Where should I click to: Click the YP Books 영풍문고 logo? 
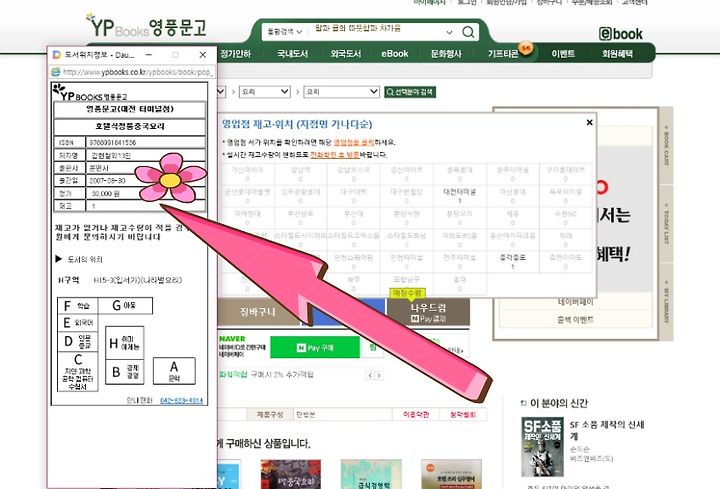click(x=146, y=27)
